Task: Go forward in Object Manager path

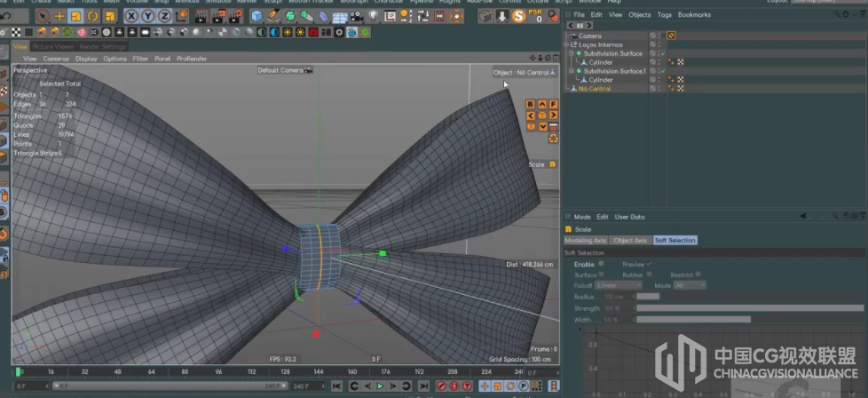Action: (588, 26)
